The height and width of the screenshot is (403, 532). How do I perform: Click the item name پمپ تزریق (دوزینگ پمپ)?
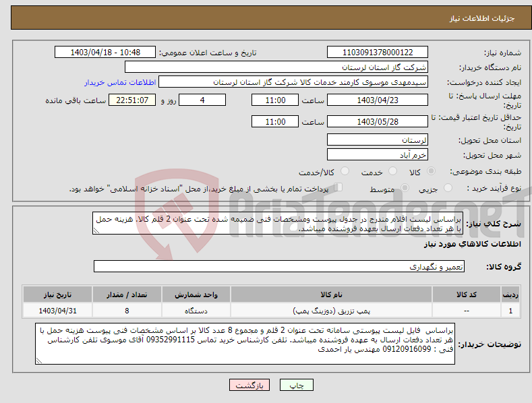pos(331,311)
